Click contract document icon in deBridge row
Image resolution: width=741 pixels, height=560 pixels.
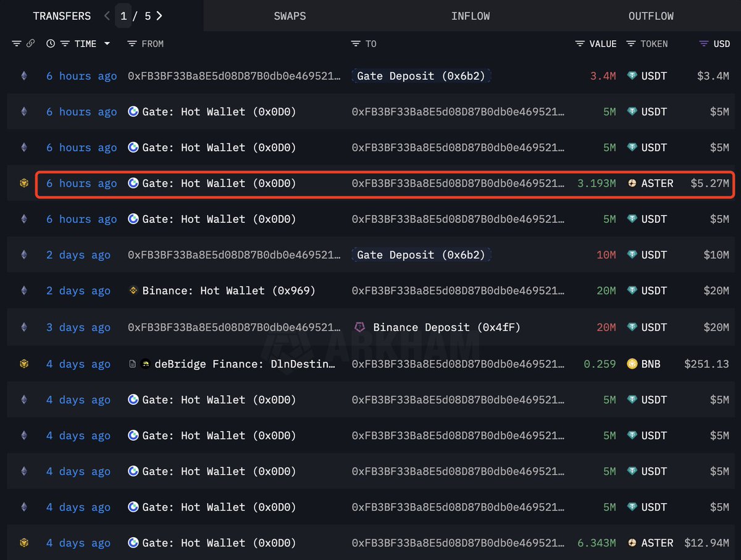132,364
